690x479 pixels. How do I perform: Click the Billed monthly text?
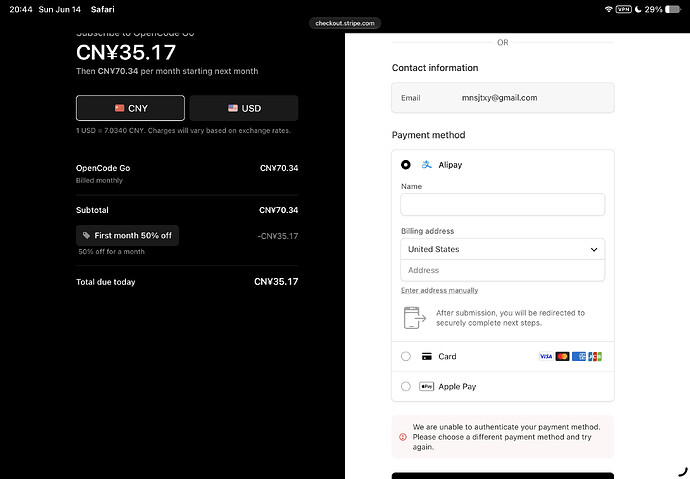click(99, 180)
